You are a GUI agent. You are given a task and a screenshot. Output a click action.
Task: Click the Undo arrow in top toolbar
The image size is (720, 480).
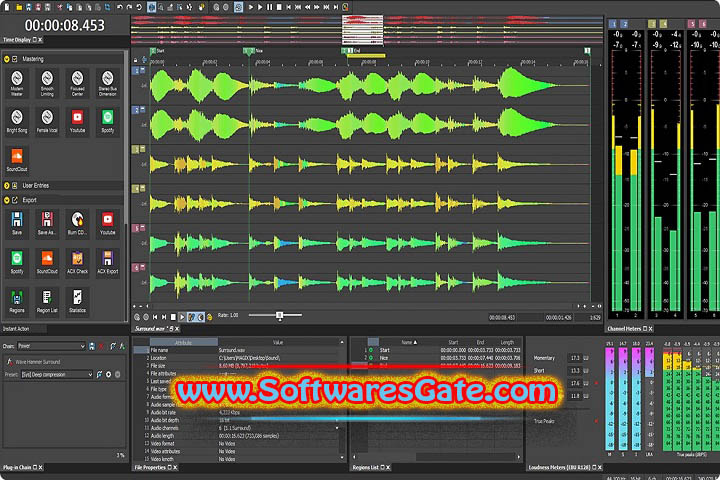[120, 7]
